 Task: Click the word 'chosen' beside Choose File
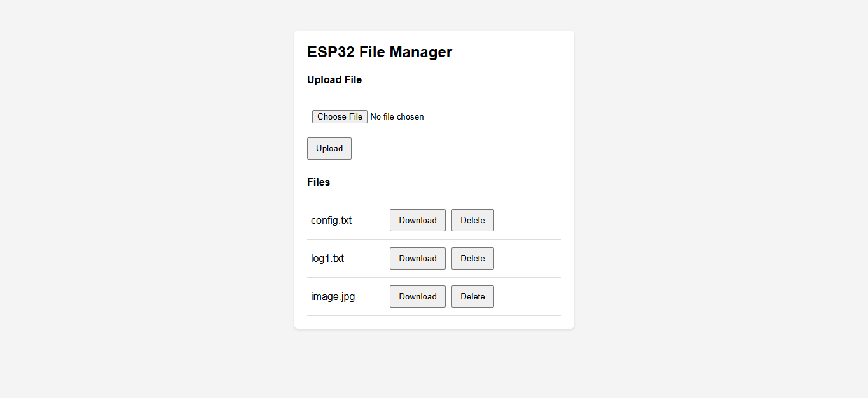pyautogui.click(x=410, y=116)
